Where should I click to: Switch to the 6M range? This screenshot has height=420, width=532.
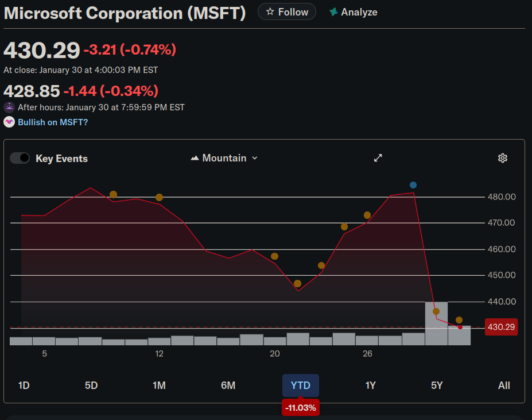tap(228, 386)
